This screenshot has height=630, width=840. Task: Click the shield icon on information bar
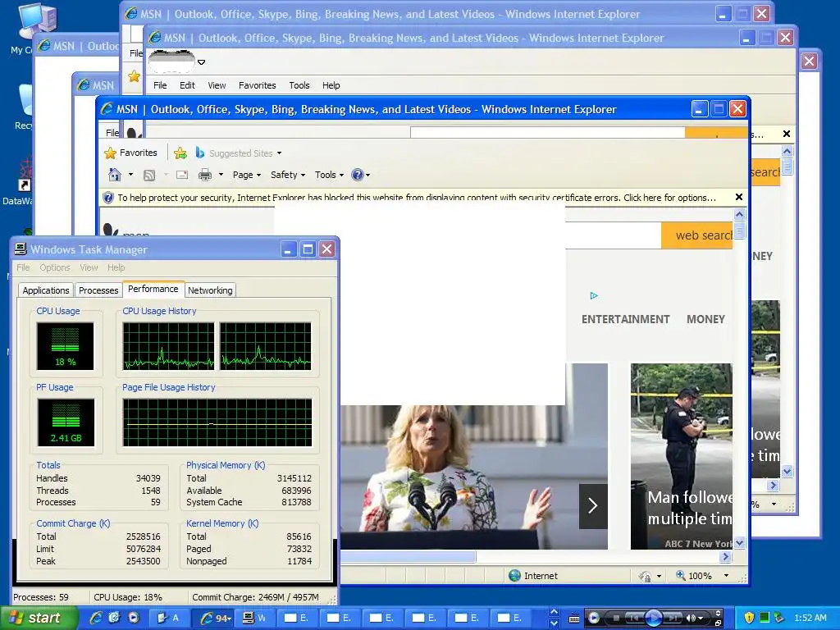[x=108, y=198]
